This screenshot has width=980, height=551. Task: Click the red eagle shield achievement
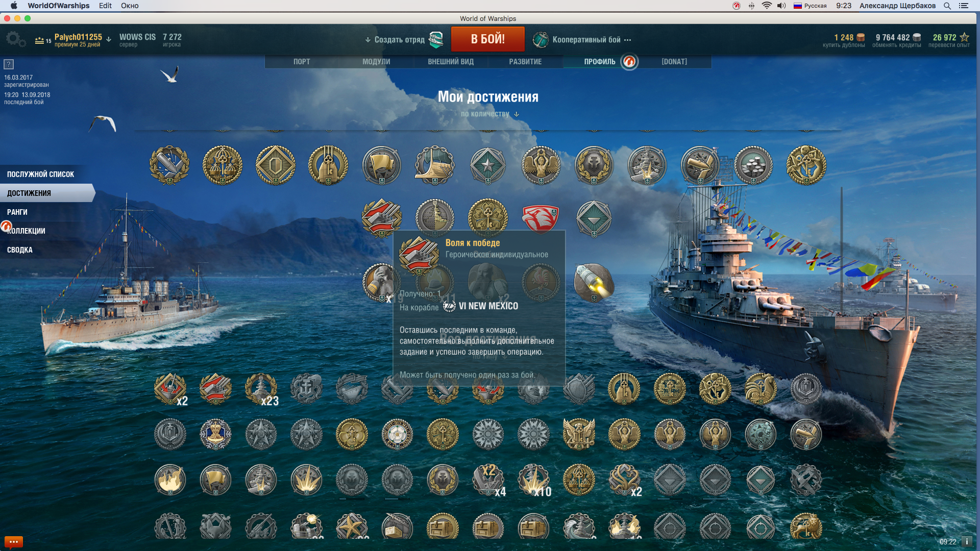(x=541, y=218)
